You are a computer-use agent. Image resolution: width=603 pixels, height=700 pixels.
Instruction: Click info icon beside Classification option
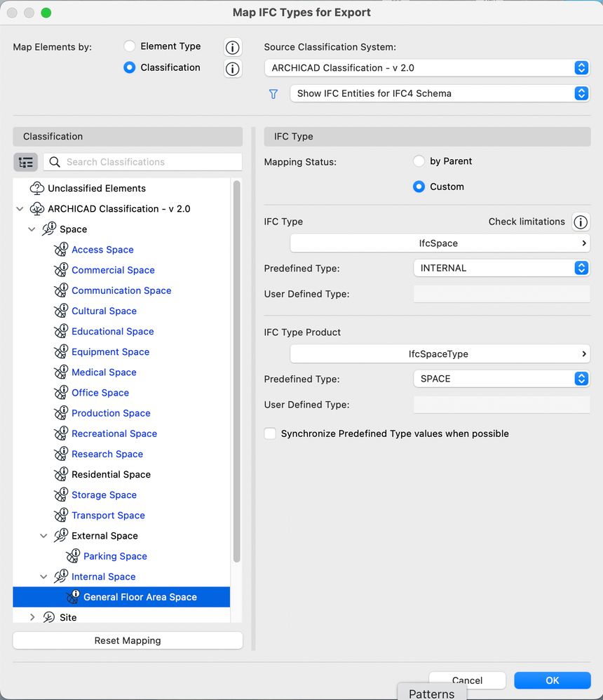pos(233,69)
